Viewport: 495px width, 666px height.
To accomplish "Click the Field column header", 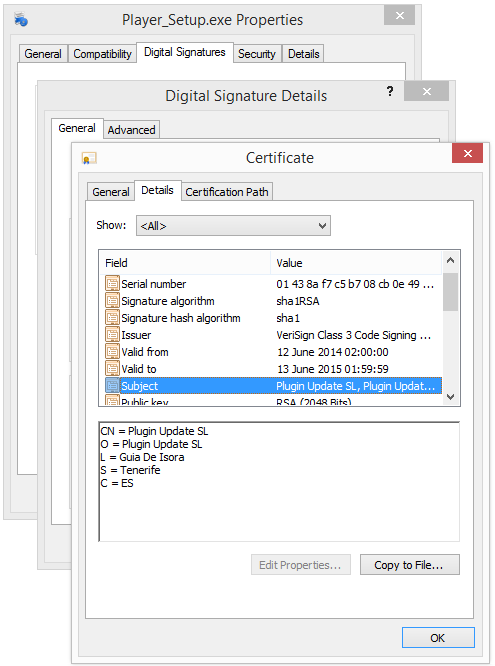I will tap(185, 263).
